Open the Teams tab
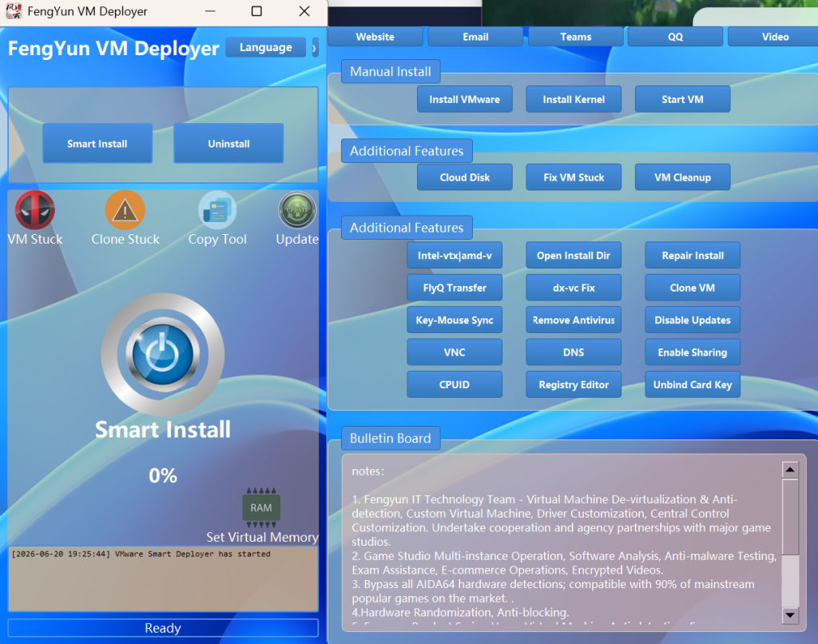Viewport: 818px width, 644px height. pos(575,37)
